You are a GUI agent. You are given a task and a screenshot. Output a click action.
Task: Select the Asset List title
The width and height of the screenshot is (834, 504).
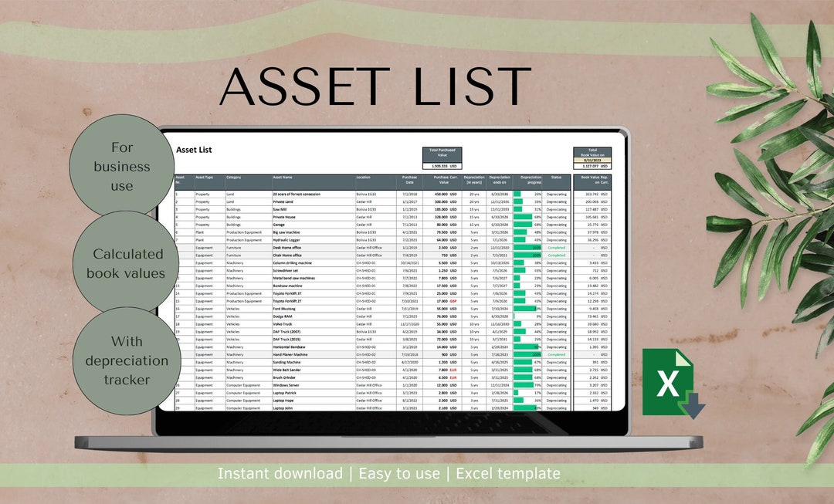(x=195, y=150)
